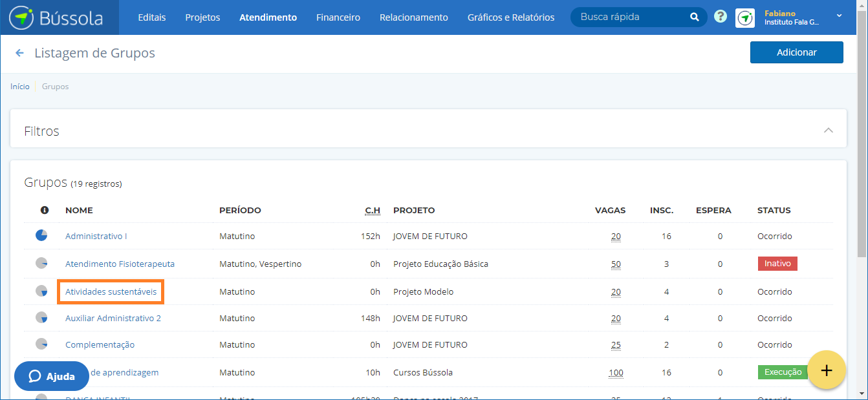Click the Instituto Fala organization avatar icon

pyautogui.click(x=745, y=18)
